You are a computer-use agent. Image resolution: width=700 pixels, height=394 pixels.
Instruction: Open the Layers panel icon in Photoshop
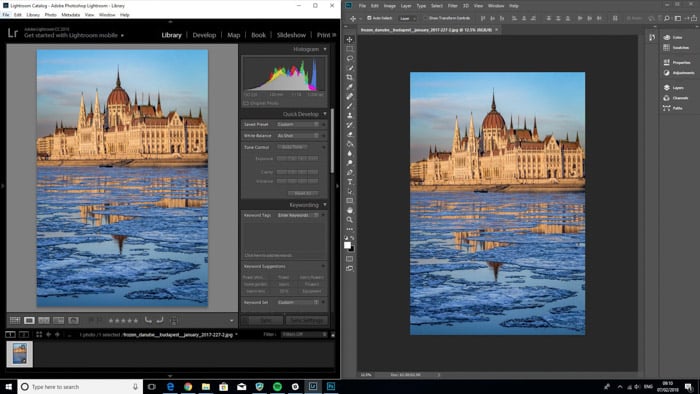pos(667,87)
